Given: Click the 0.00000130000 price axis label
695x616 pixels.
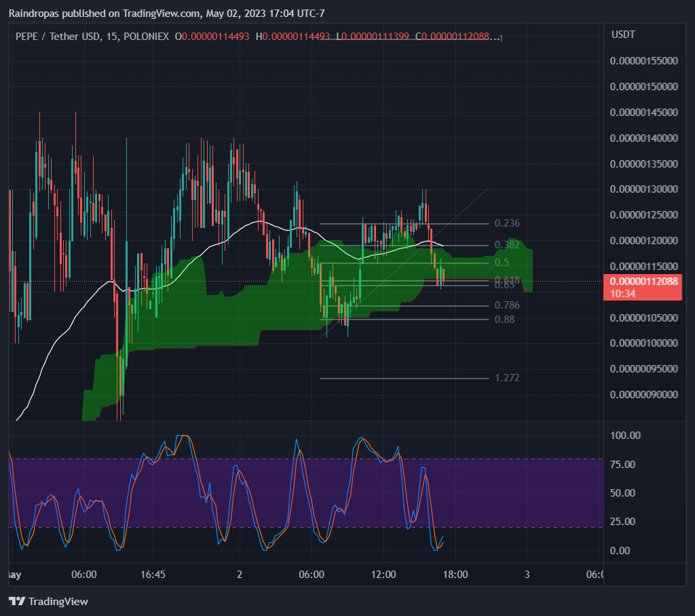Looking at the screenshot, I should (643, 189).
